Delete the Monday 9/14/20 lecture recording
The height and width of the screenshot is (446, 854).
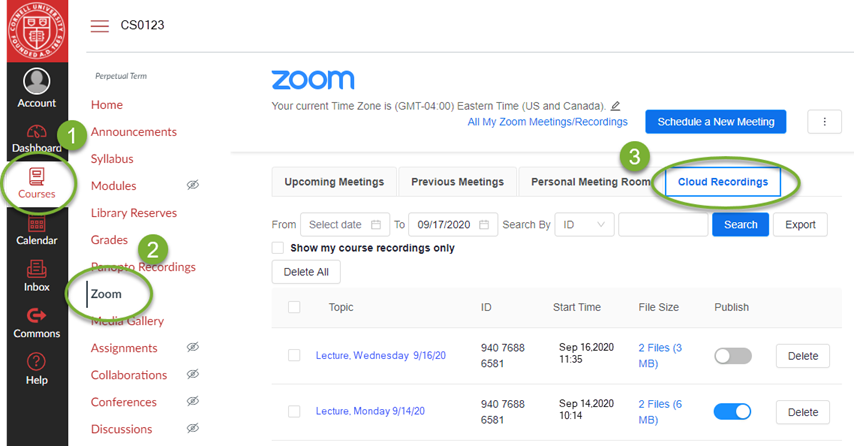(x=803, y=412)
